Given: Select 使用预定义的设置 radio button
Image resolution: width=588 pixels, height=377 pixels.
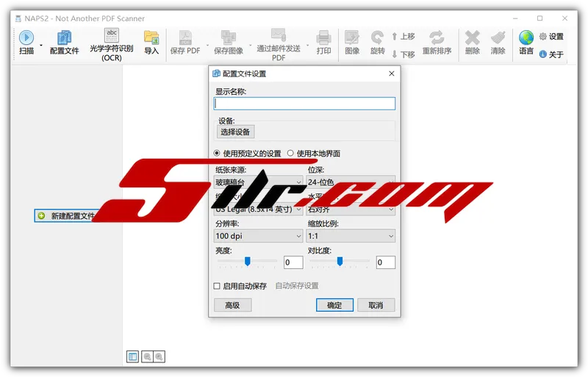Looking at the screenshot, I should tap(248, 154).
